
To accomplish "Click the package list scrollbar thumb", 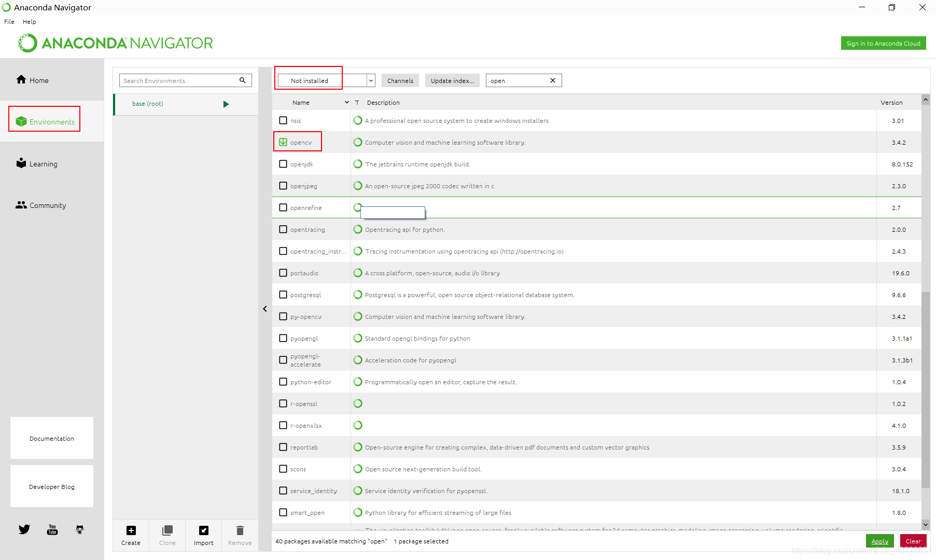I will pos(926,390).
